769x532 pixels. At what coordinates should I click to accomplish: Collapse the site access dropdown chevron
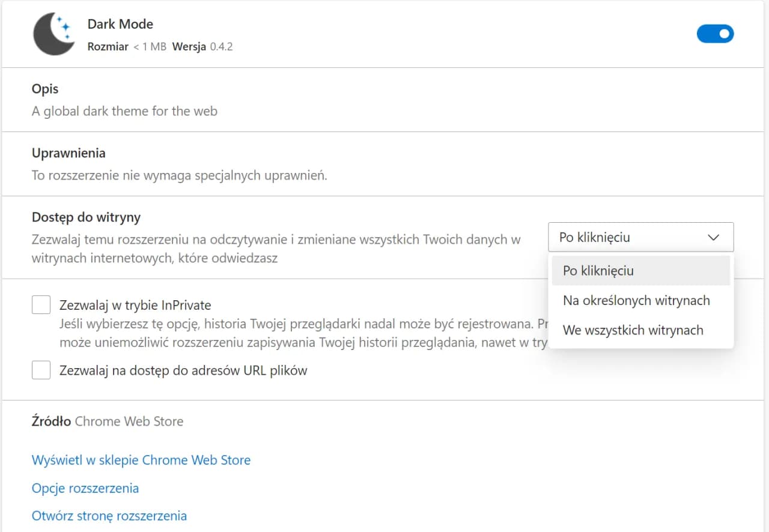[713, 237]
